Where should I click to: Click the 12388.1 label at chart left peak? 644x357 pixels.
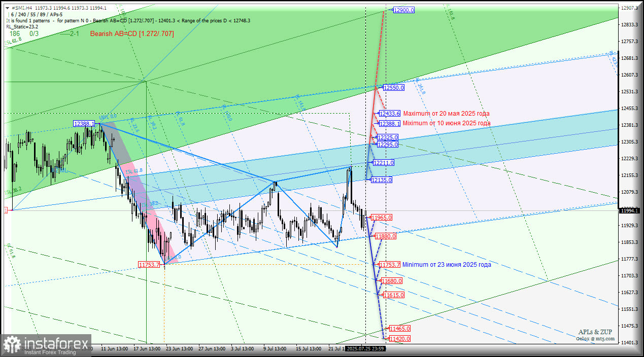coord(84,124)
